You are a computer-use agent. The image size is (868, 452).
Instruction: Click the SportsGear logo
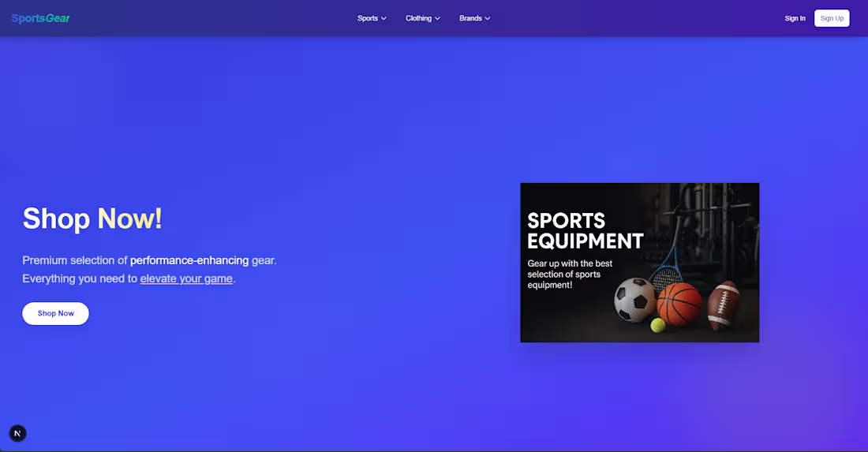(x=40, y=18)
